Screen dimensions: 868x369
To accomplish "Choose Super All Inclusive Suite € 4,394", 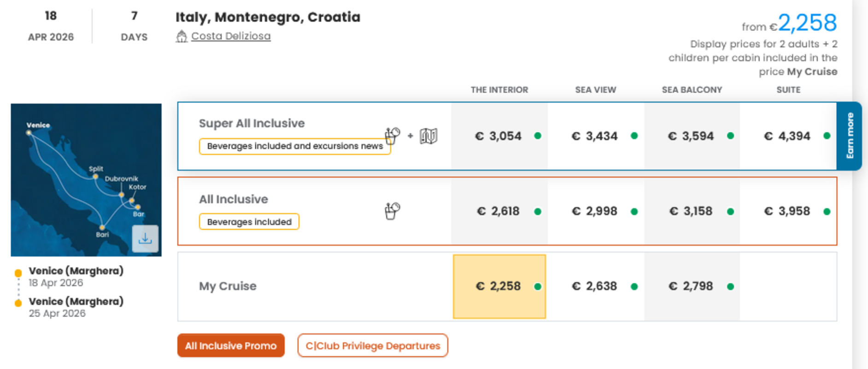I will pyautogui.click(x=787, y=136).
